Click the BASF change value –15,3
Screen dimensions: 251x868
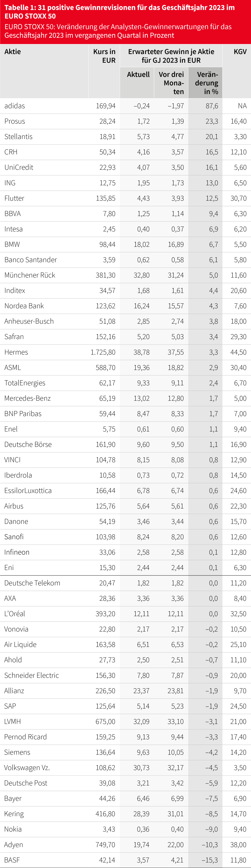click(209, 860)
